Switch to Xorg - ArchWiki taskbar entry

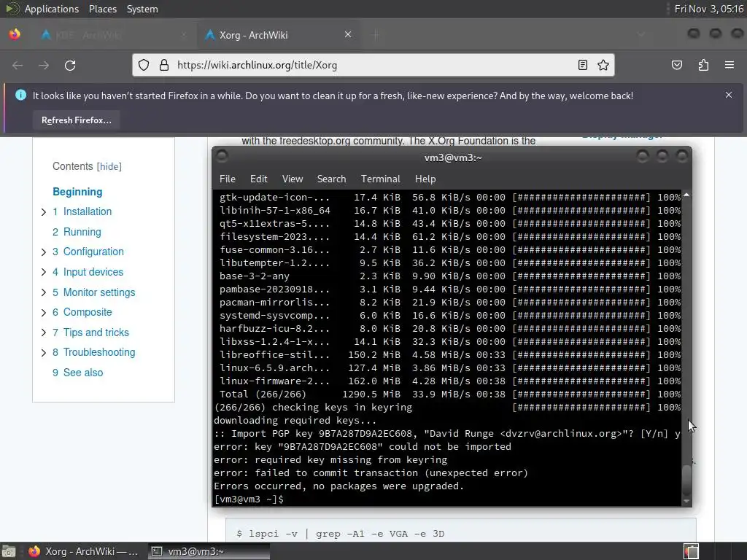(x=83, y=551)
